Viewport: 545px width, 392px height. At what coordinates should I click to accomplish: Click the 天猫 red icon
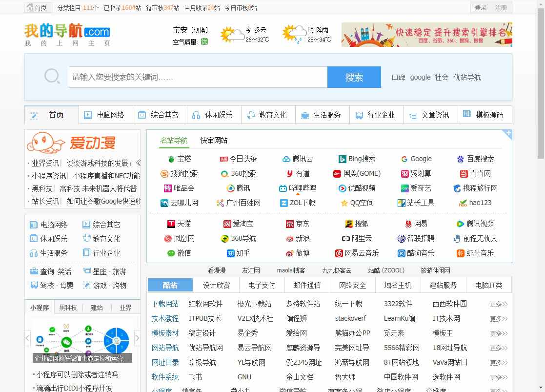pyautogui.click(x=171, y=224)
